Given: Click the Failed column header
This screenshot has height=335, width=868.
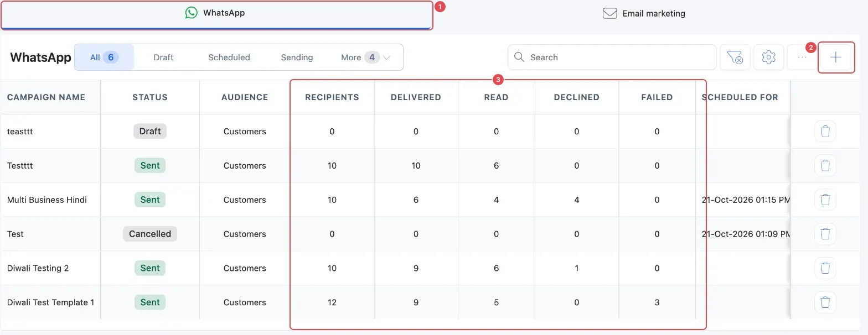Looking at the screenshot, I should click(x=657, y=97).
